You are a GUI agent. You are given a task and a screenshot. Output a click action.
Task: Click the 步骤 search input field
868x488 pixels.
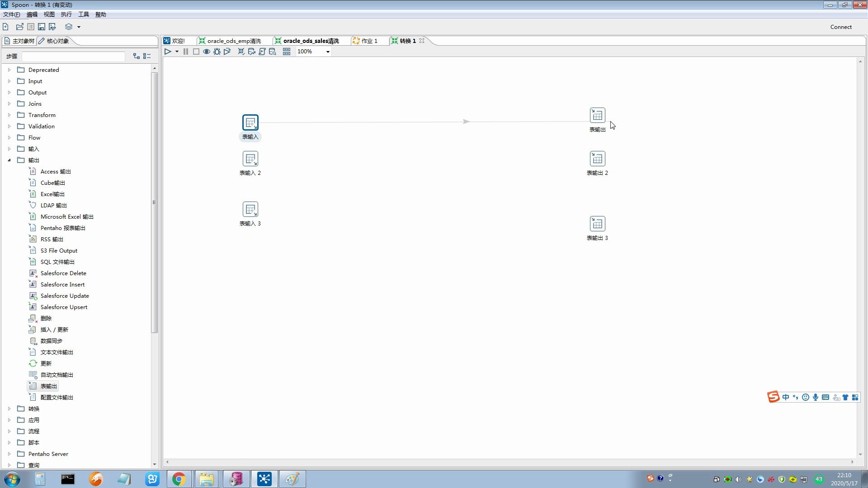pyautogui.click(x=73, y=56)
